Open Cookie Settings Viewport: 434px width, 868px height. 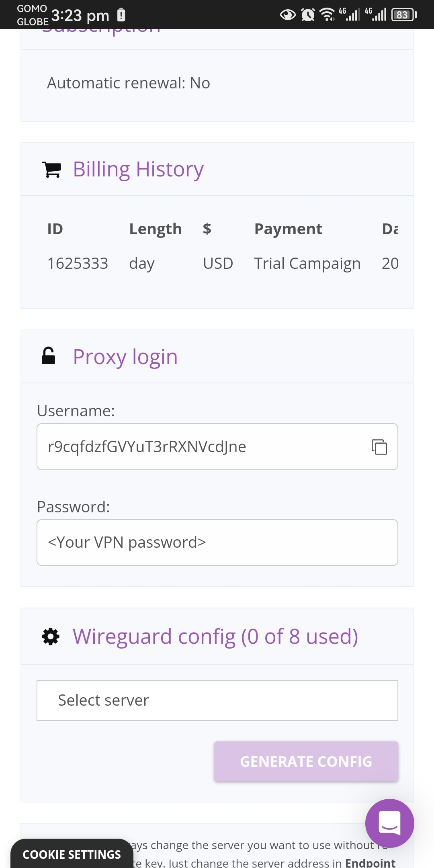pos(72,854)
